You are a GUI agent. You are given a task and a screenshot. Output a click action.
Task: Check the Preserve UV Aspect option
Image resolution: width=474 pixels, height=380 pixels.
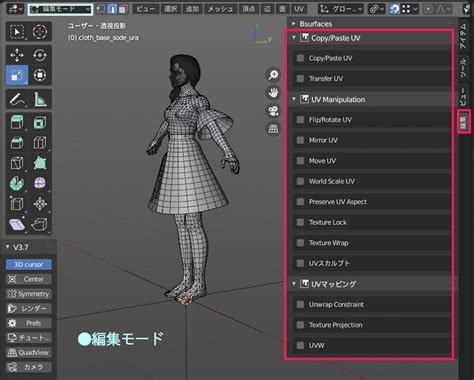click(300, 202)
